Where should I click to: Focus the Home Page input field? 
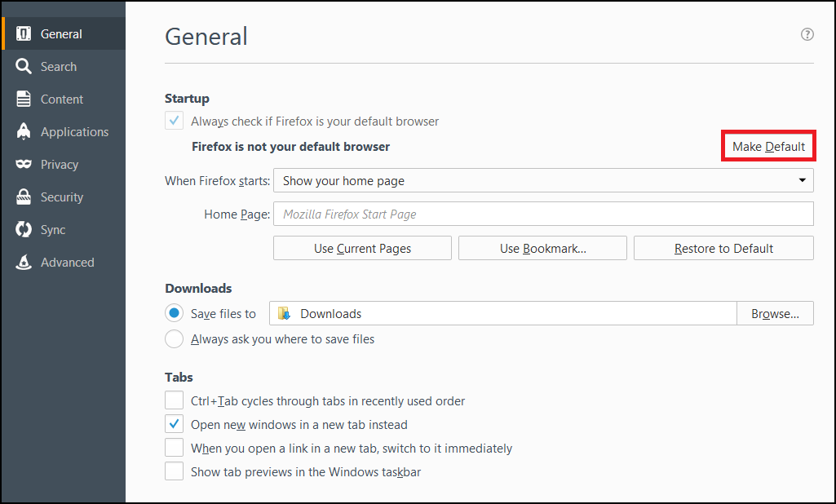pyautogui.click(x=543, y=214)
